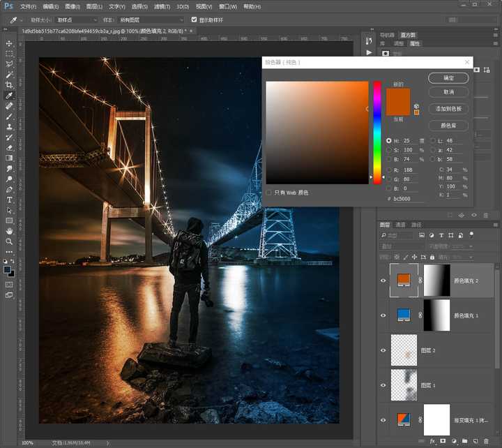Hide the 图层 2 layer
This screenshot has height=448, width=502.
383,350
